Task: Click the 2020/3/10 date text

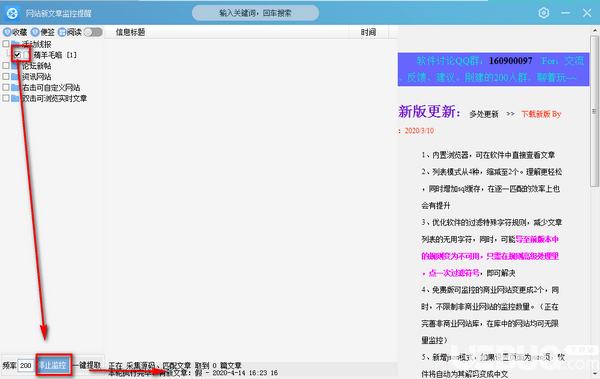Action: point(419,131)
